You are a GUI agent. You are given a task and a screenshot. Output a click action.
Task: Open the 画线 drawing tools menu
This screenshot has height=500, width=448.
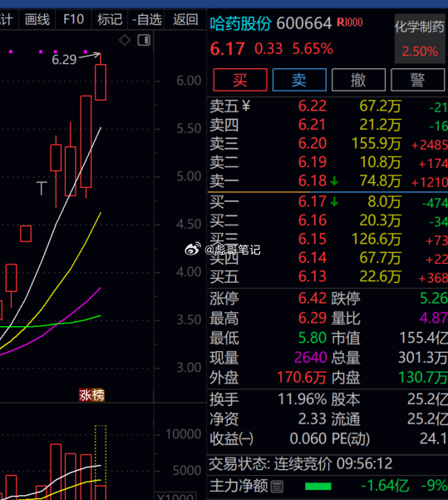click(x=37, y=19)
